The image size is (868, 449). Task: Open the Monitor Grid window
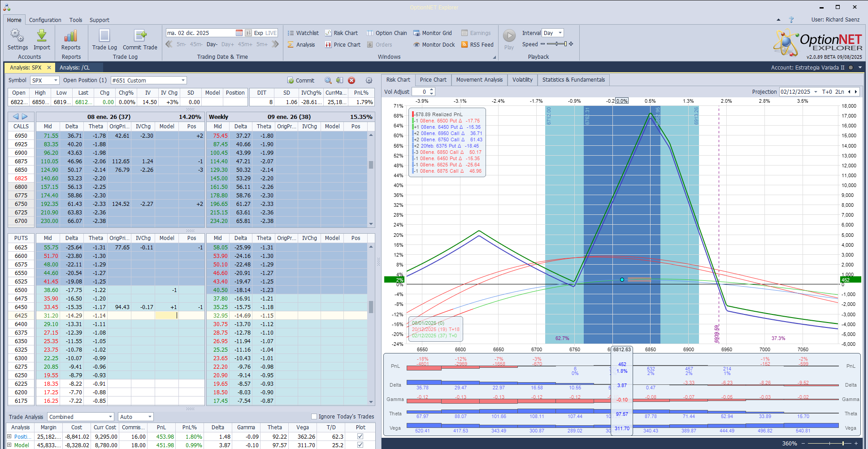pos(433,33)
